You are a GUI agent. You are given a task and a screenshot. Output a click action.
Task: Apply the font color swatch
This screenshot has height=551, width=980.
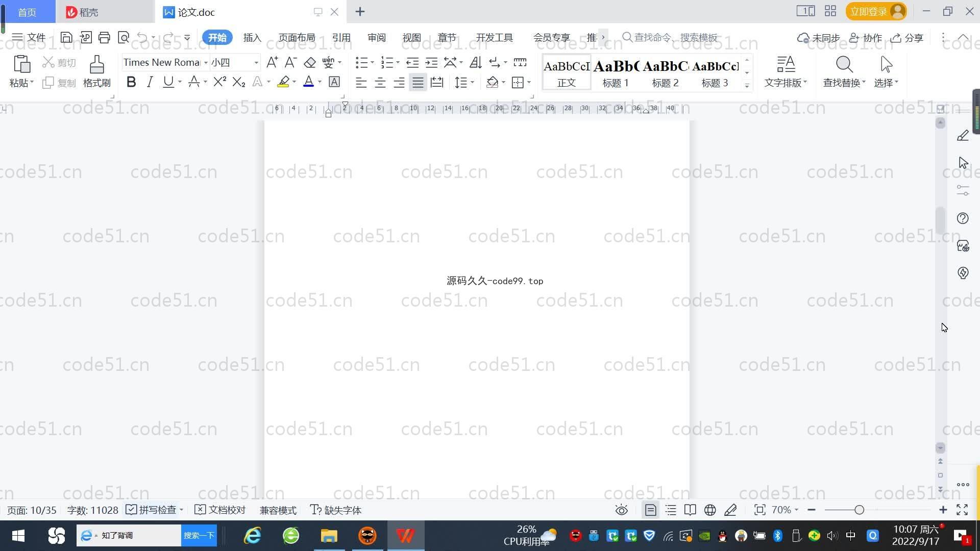(308, 82)
